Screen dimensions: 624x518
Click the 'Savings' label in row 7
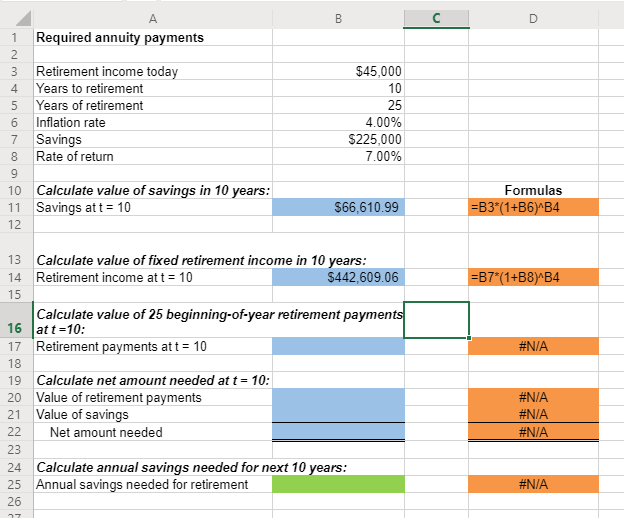58,140
